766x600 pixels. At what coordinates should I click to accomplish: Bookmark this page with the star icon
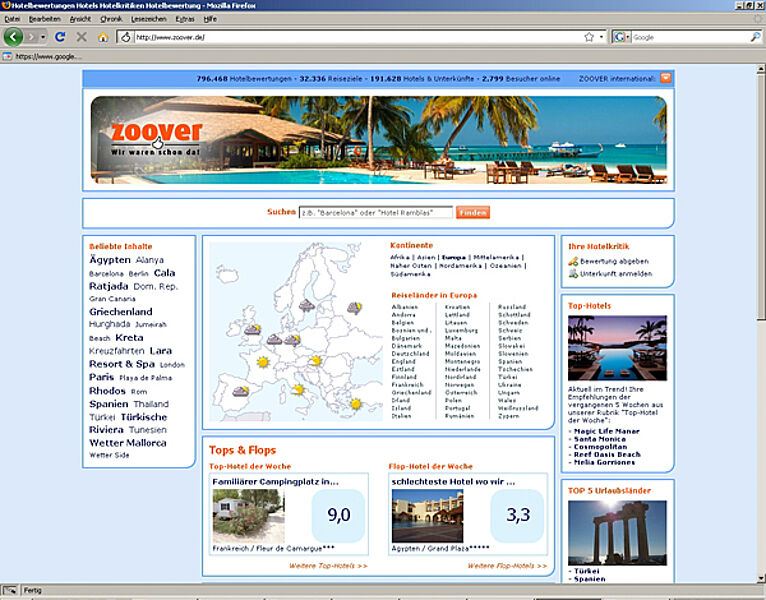tap(589, 37)
